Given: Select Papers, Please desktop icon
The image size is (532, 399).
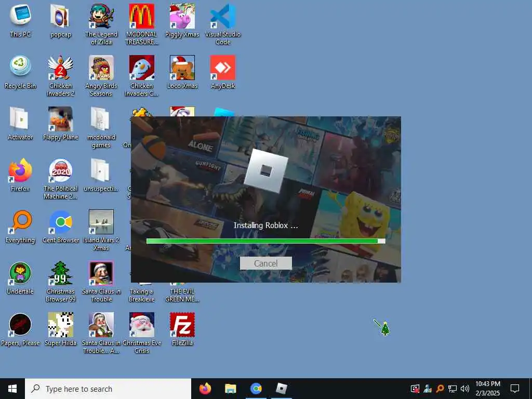Looking at the screenshot, I should tap(20, 330).
